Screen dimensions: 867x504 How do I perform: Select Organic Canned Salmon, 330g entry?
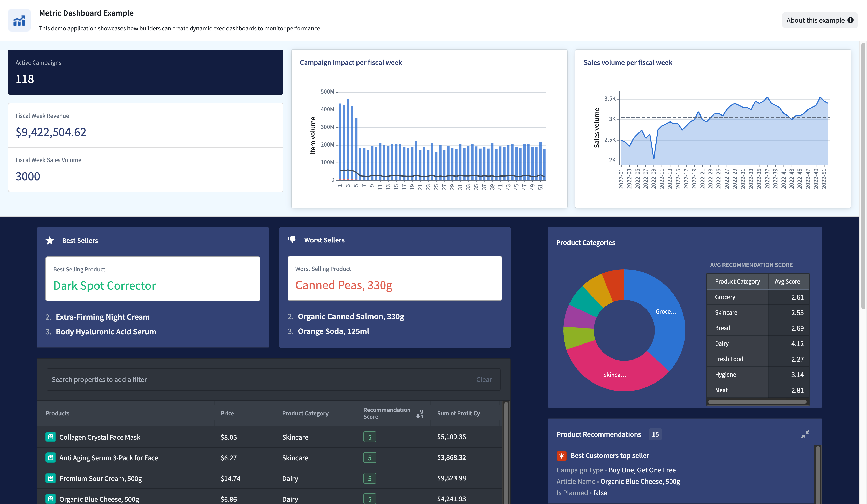[351, 316]
